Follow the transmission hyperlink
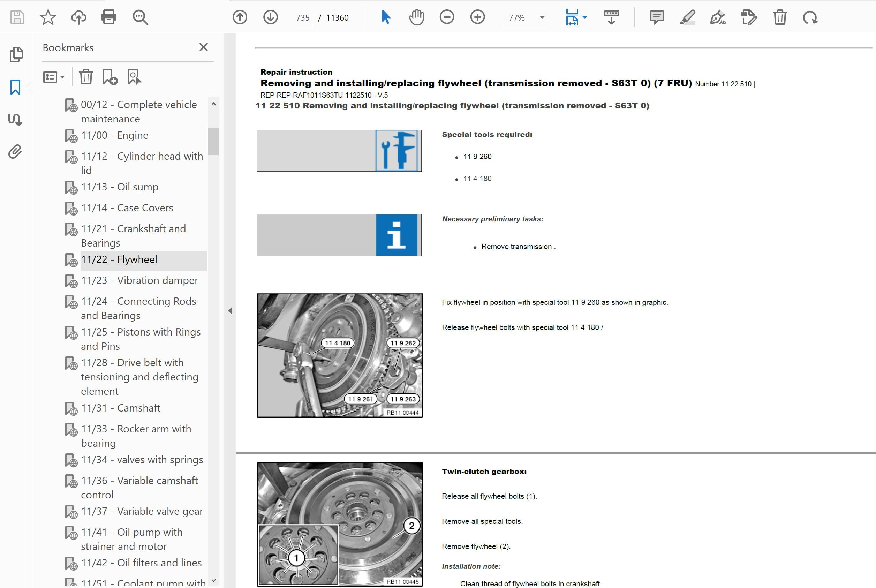Image resolution: width=876 pixels, height=588 pixels. point(531,247)
